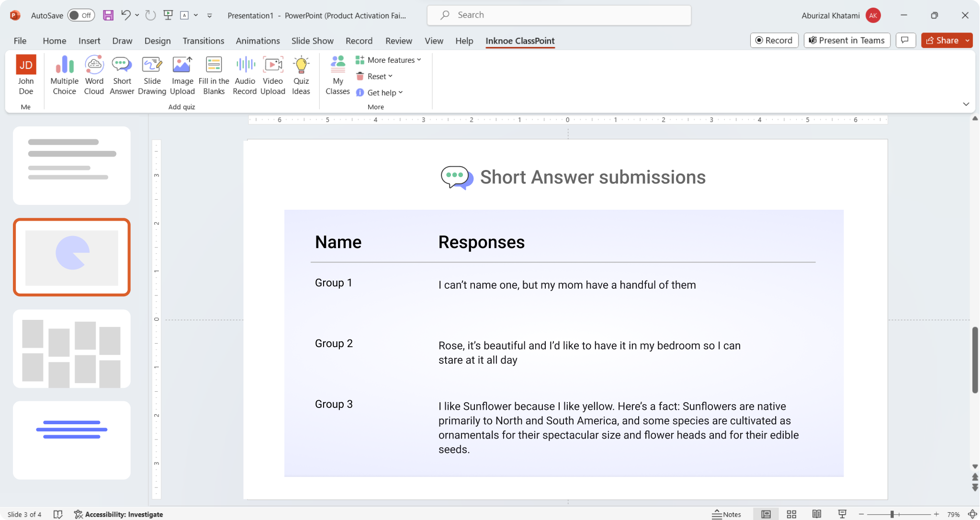Toggle the Video Upload activity
Viewport: 980px width, 520px height.
pos(272,74)
